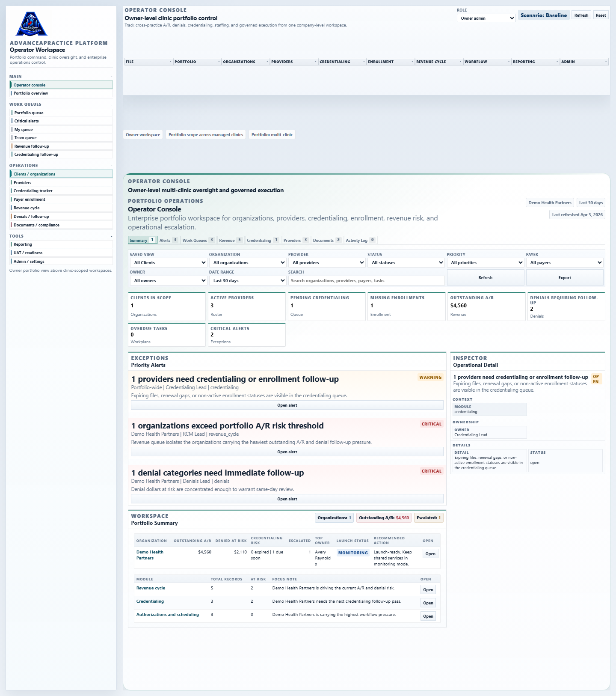Image resolution: width=616 pixels, height=696 pixels.
Task: Click the Critical Alerts summary card
Action: coord(247,335)
